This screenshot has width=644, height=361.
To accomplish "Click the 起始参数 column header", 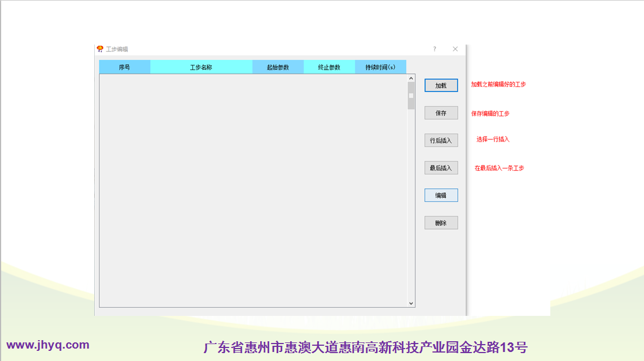I will click(x=278, y=67).
